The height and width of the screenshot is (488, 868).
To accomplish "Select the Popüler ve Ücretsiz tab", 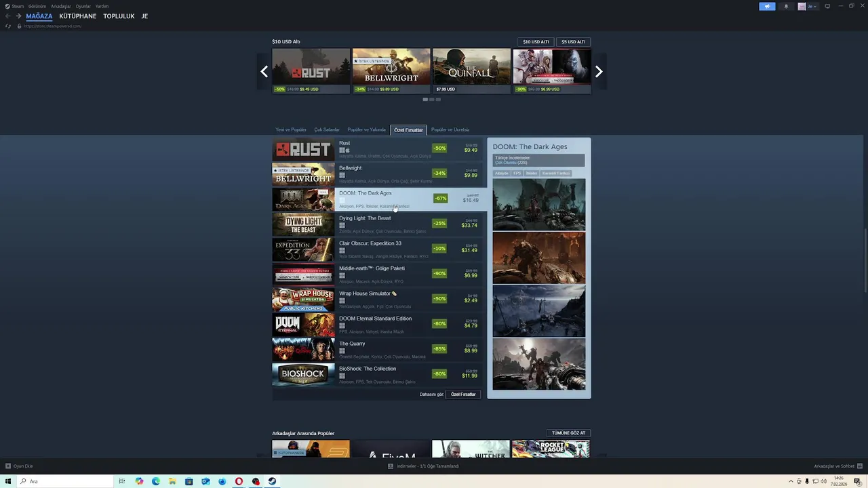I will coord(450,129).
